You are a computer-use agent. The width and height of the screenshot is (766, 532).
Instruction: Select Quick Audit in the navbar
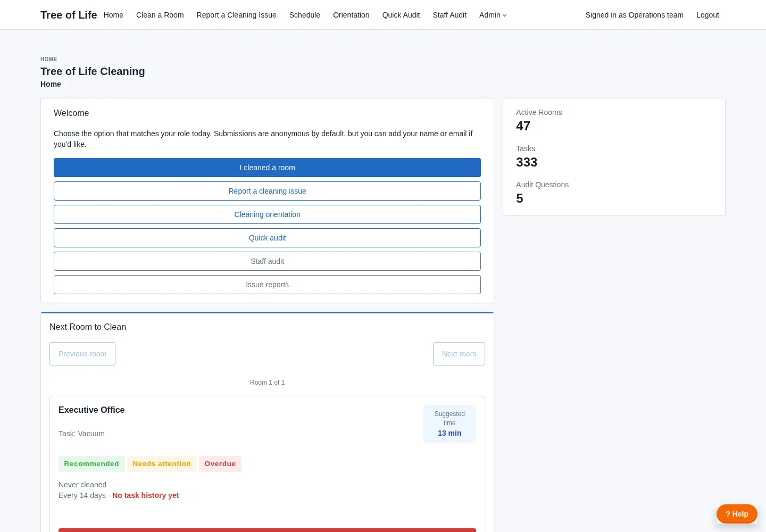[x=401, y=15]
